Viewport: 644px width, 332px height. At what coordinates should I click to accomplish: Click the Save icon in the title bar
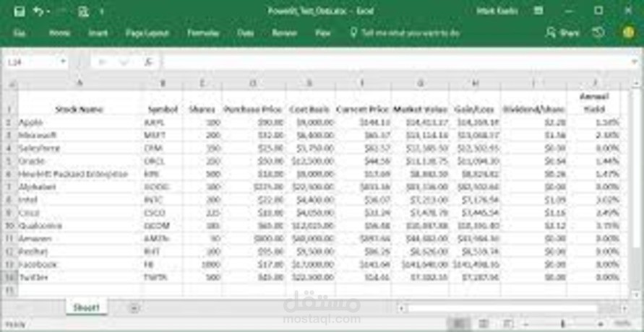pos(19,12)
